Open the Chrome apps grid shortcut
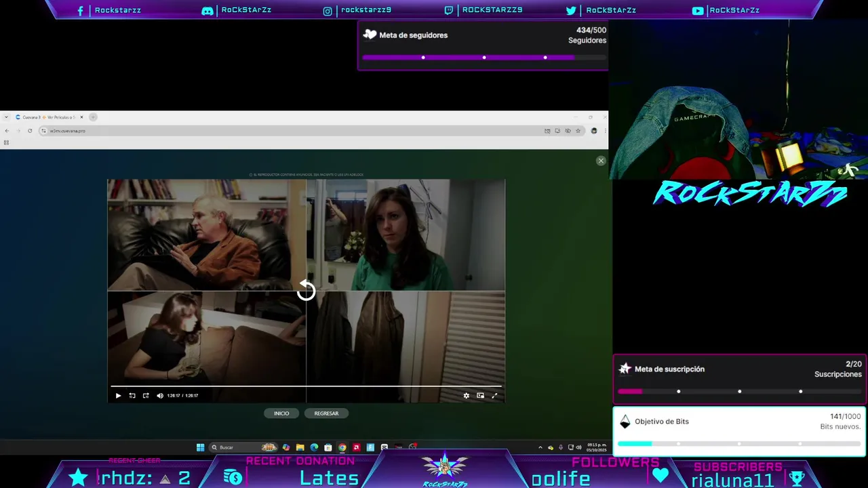 click(x=6, y=142)
